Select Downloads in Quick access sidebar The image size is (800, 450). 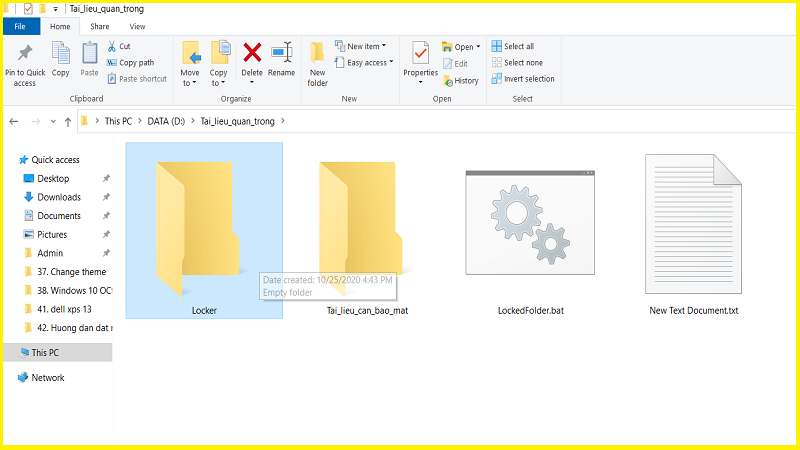[59, 197]
